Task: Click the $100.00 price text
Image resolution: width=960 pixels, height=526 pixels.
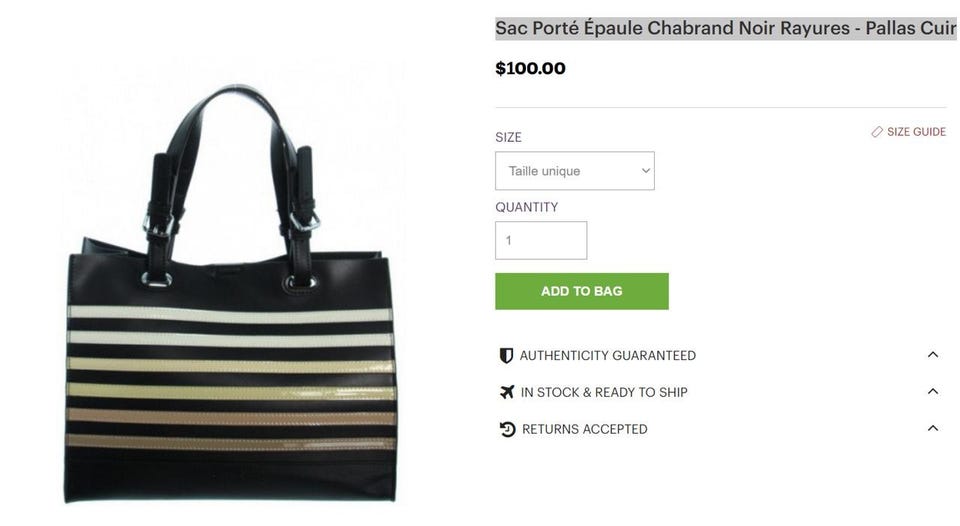Action: coord(530,69)
